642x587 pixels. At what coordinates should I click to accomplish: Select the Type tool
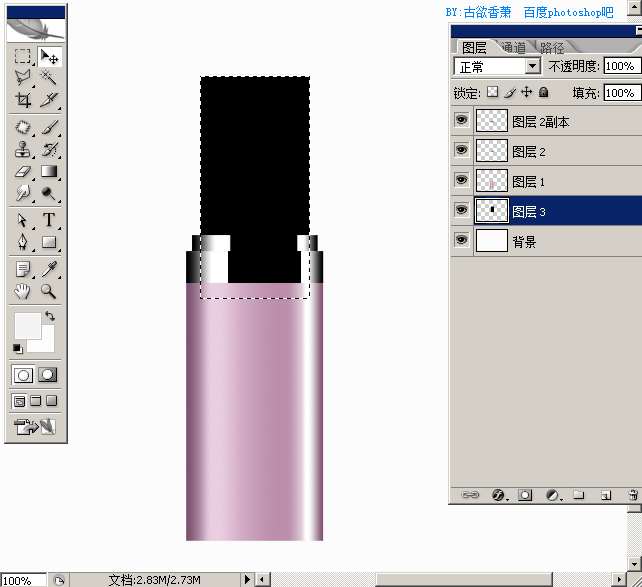pos(49,220)
